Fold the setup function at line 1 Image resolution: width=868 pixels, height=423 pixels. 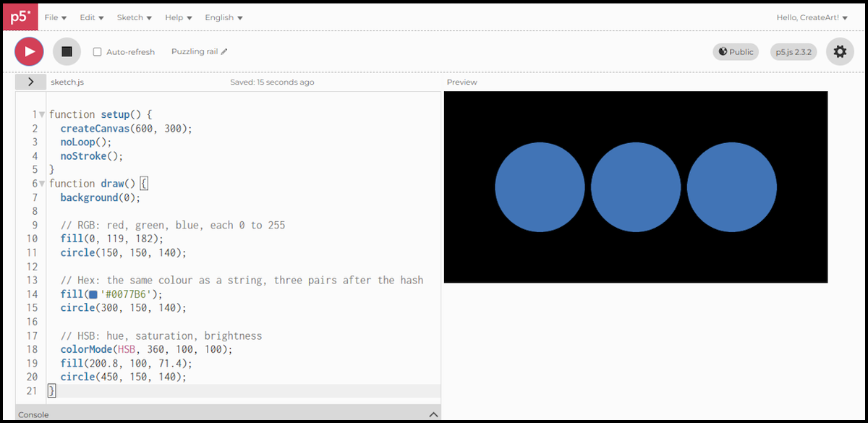click(42, 114)
